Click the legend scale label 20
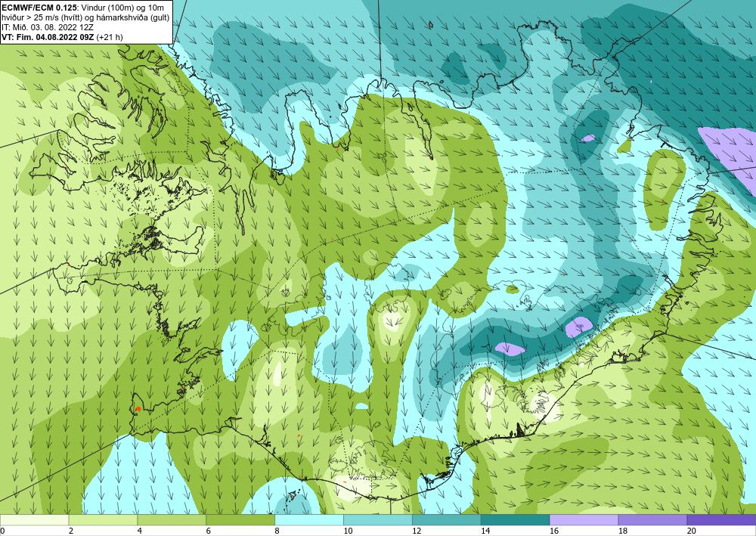 click(x=691, y=531)
